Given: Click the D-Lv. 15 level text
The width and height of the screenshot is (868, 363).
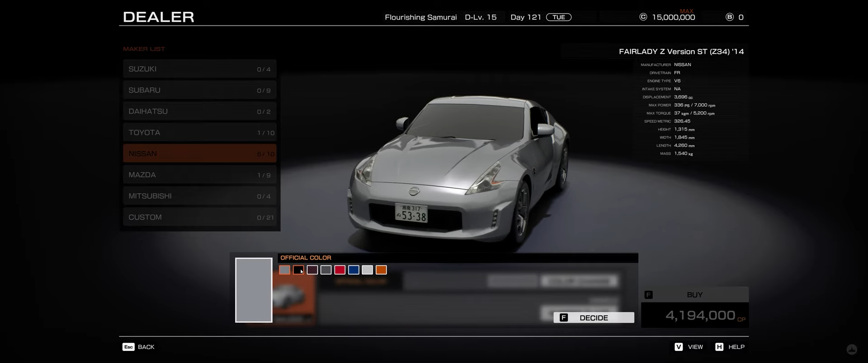Looking at the screenshot, I should click(x=481, y=17).
